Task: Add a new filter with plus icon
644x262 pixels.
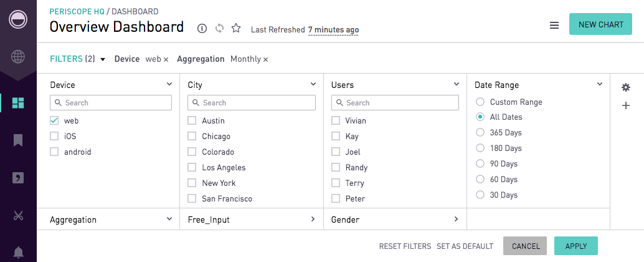Action: (x=625, y=105)
